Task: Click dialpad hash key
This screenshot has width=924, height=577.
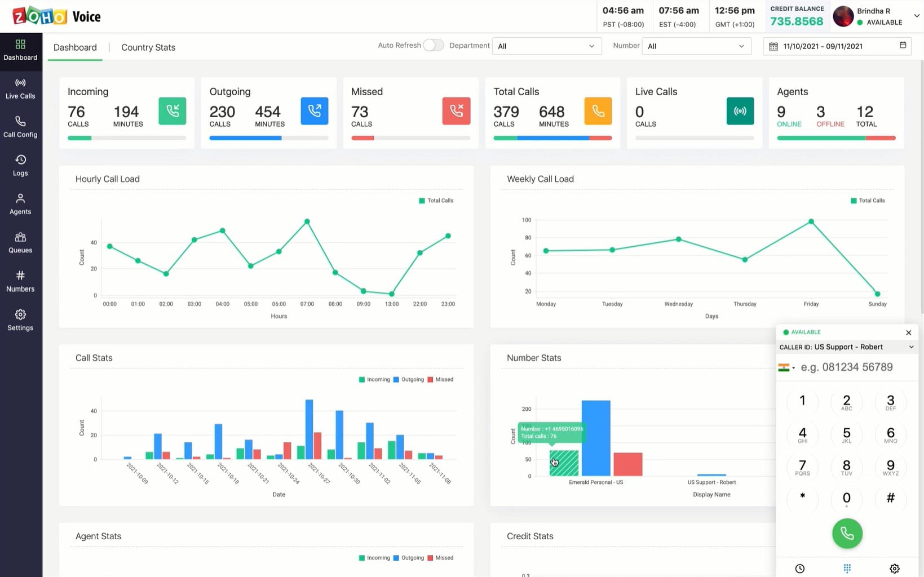Action: [x=890, y=498]
